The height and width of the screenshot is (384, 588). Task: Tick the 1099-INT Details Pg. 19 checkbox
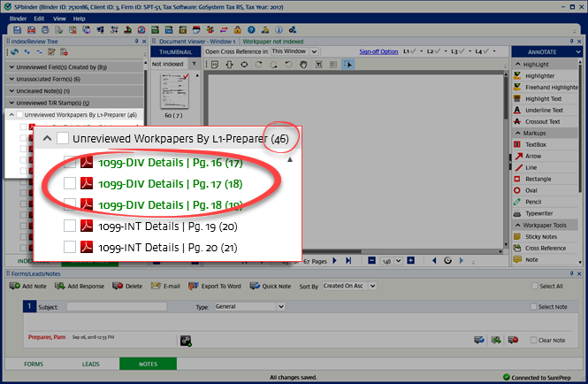[70, 227]
